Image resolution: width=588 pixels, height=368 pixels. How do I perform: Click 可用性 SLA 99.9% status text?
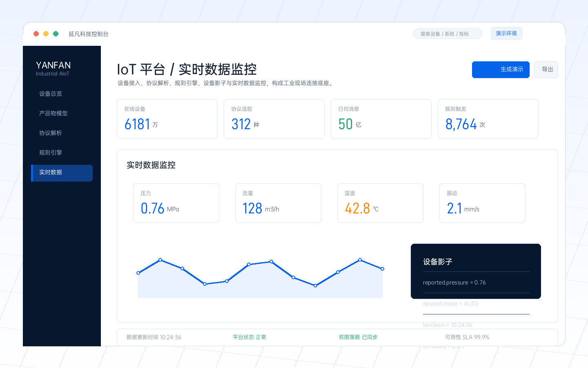[x=467, y=337]
